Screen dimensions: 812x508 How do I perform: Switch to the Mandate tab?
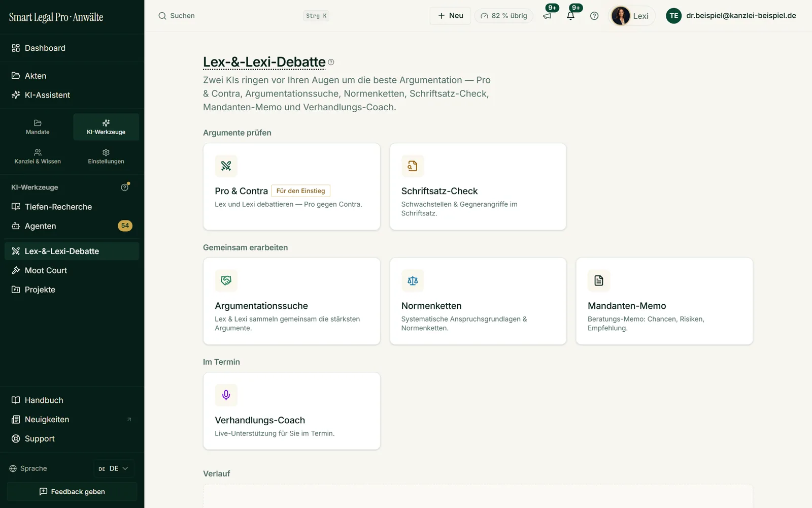click(x=38, y=127)
